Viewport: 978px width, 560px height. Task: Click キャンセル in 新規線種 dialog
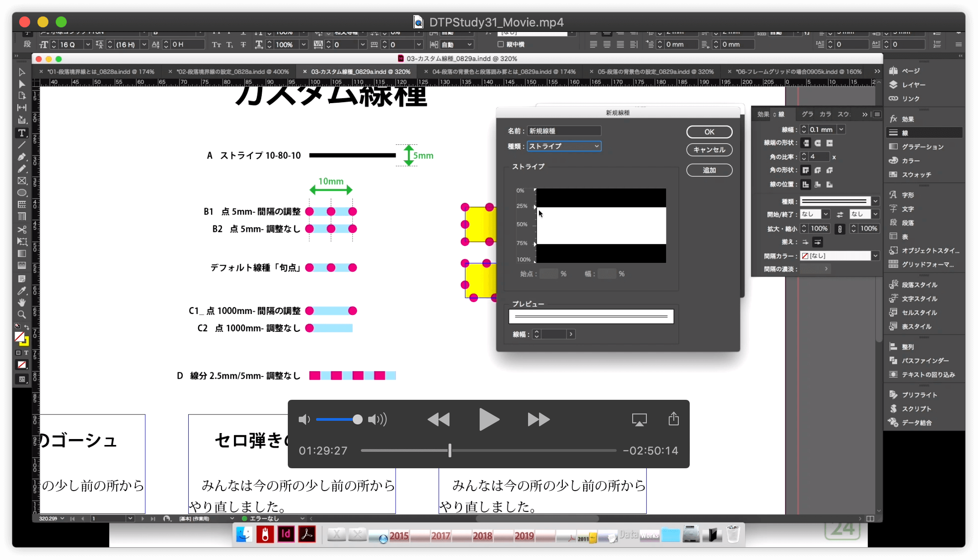coord(709,150)
